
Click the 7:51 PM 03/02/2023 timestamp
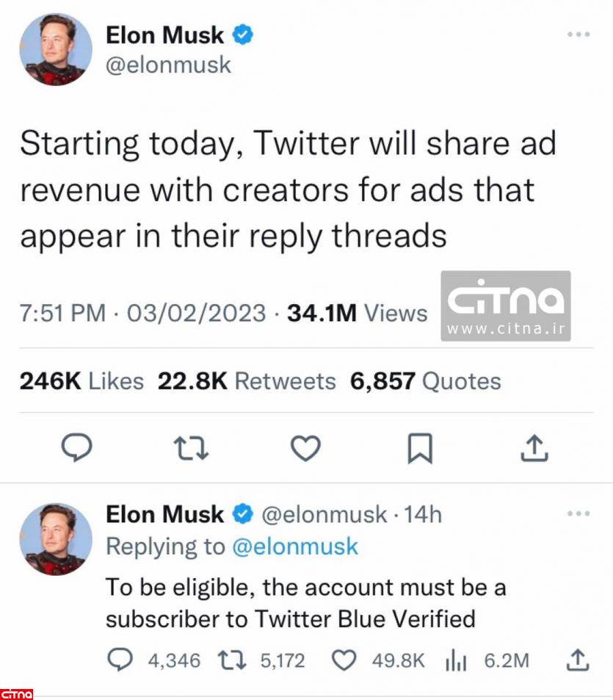click(142, 314)
